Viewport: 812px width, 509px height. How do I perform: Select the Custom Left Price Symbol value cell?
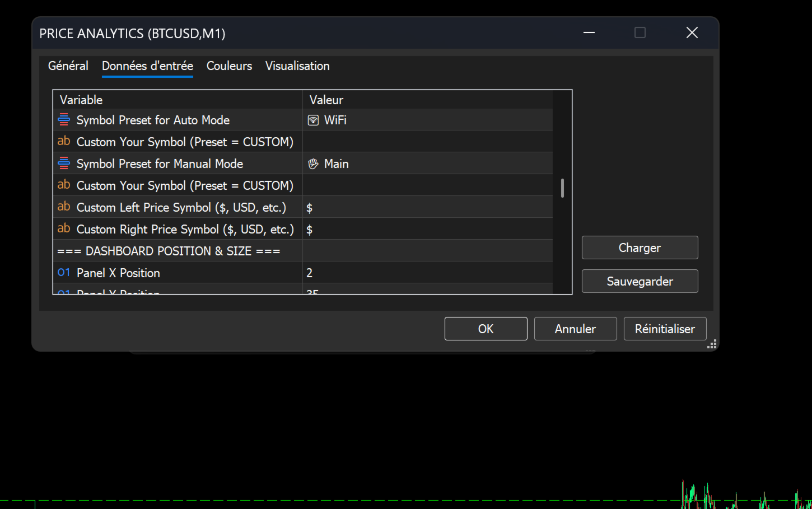427,207
